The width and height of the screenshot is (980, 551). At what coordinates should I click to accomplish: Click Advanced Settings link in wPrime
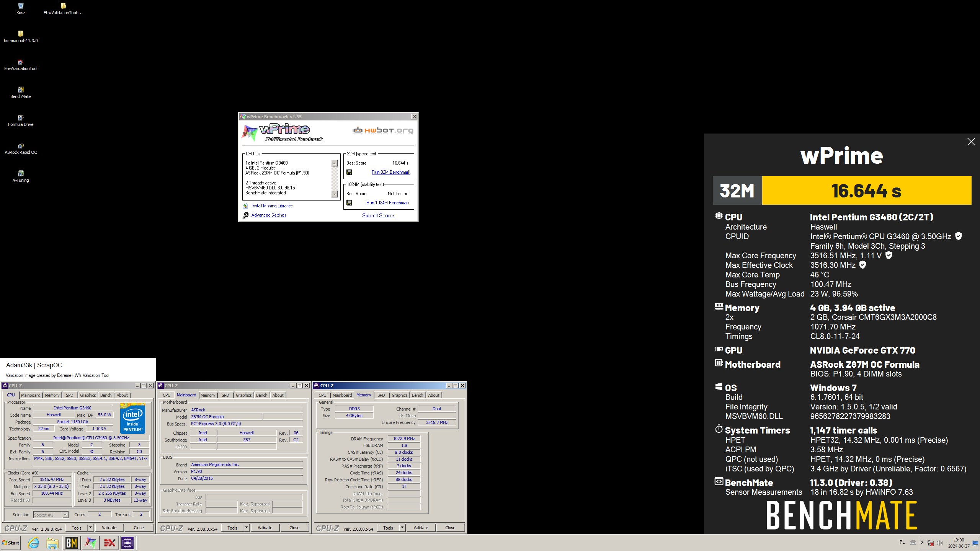point(269,215)
